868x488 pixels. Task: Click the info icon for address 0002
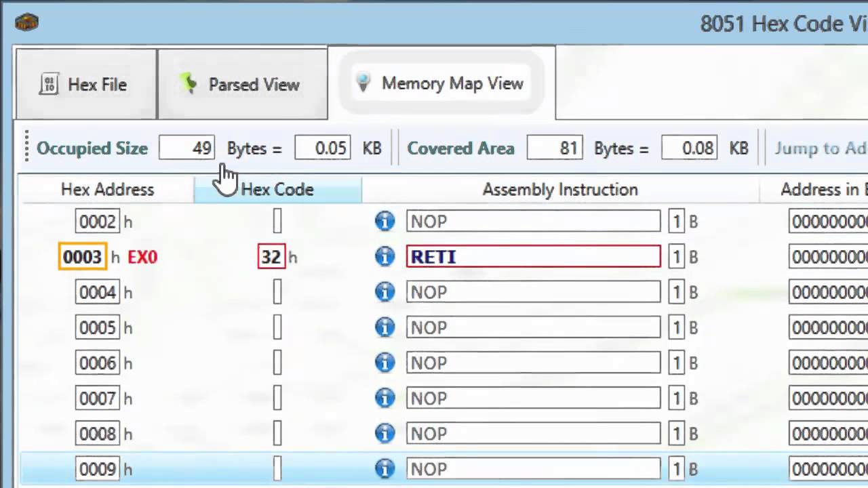coord(384,222)
